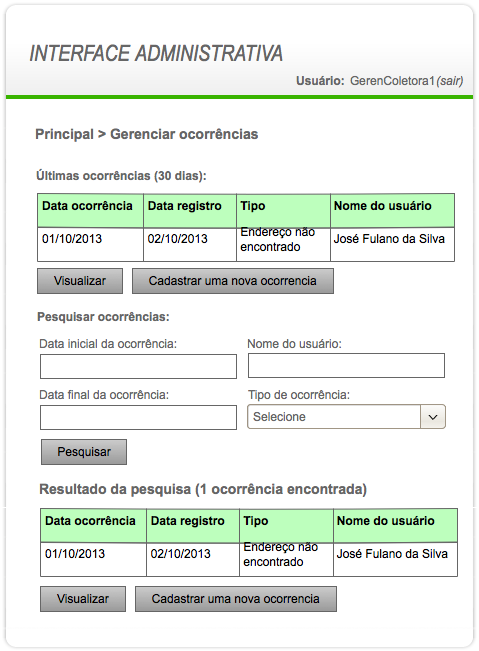Click Visualizar below Últimas ocorrências table
The width and height of the screenshot is (479, 651).
80,281
